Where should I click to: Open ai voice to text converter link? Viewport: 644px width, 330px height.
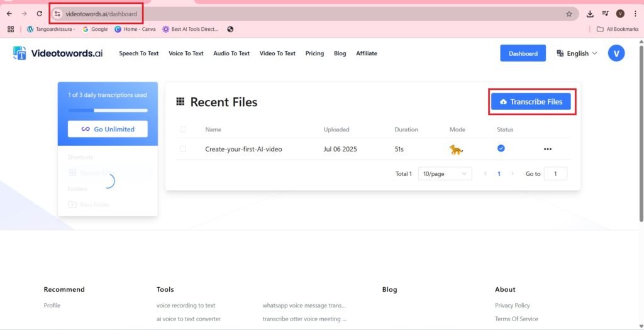pyautogui.click(x=189, y=319)
